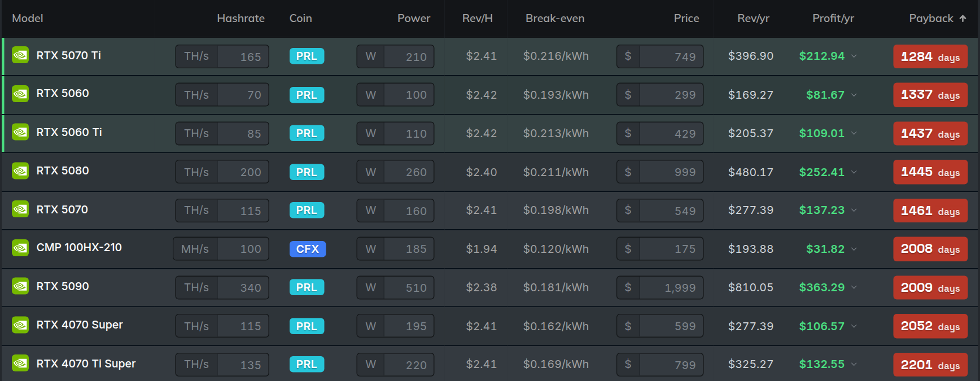Click PRL coin badge for RTX 5070 Ti
The height and width of the screenshot is (381, 980).
[307, 56]
